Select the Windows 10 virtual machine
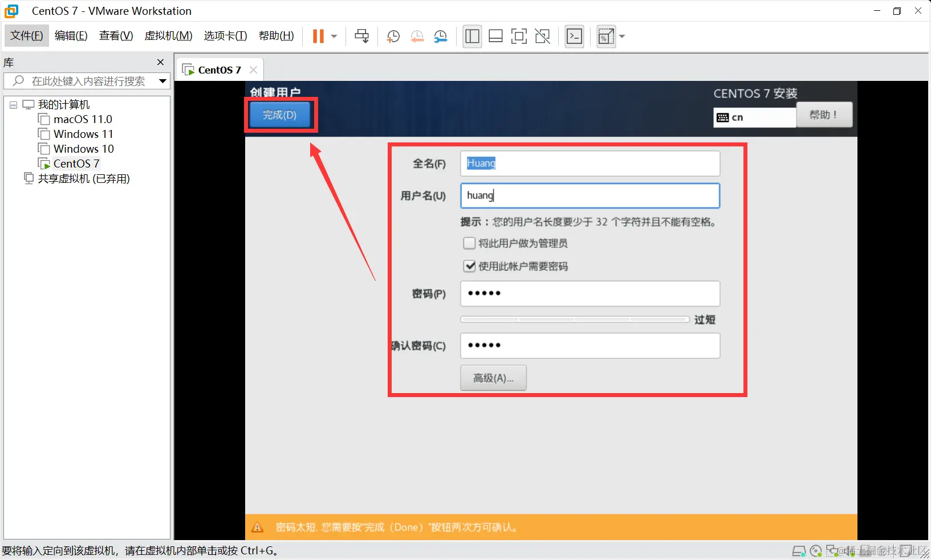931x560 pixels. [x=84, y=149]
